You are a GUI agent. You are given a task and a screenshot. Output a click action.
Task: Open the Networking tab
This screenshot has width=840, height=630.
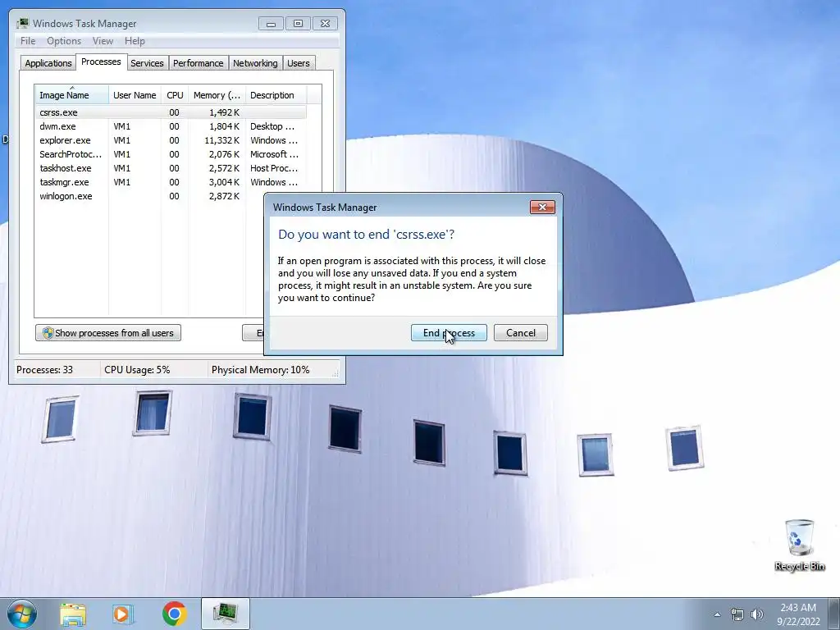pos(255,63)
